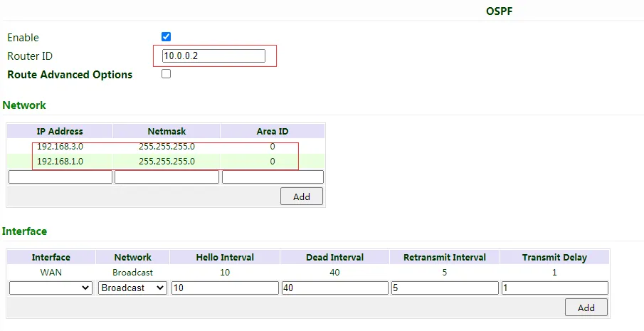Tick the Route Advanced Options checkbox
This screenshot has width=644, height=331.
[166, 73]
